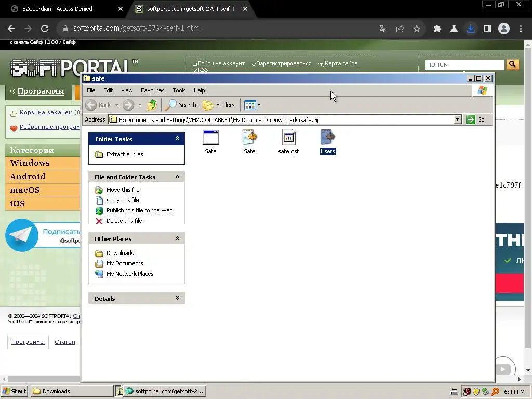This screenshot has width=532, height=399.
Task: Click the address bar path field
Action: click(281, 120)
